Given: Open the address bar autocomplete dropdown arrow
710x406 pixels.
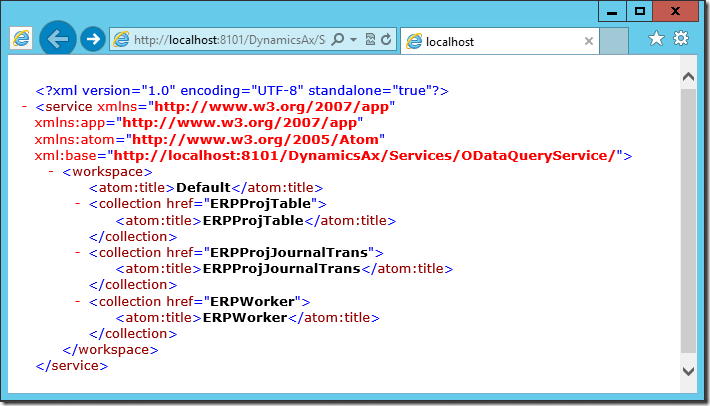Looking at the screenshot, I should 354,40.
